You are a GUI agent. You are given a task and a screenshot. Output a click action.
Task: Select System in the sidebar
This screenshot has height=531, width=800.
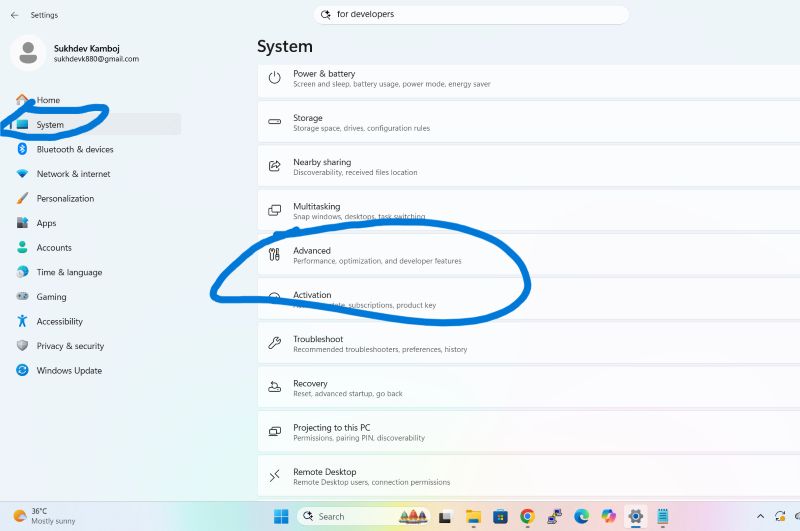94,124
